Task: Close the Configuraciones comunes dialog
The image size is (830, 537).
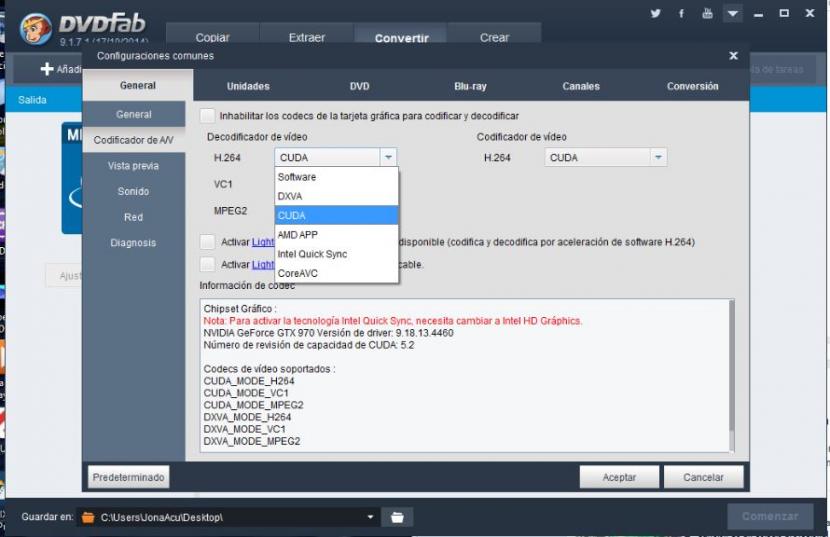Action: tap(733, 56)
